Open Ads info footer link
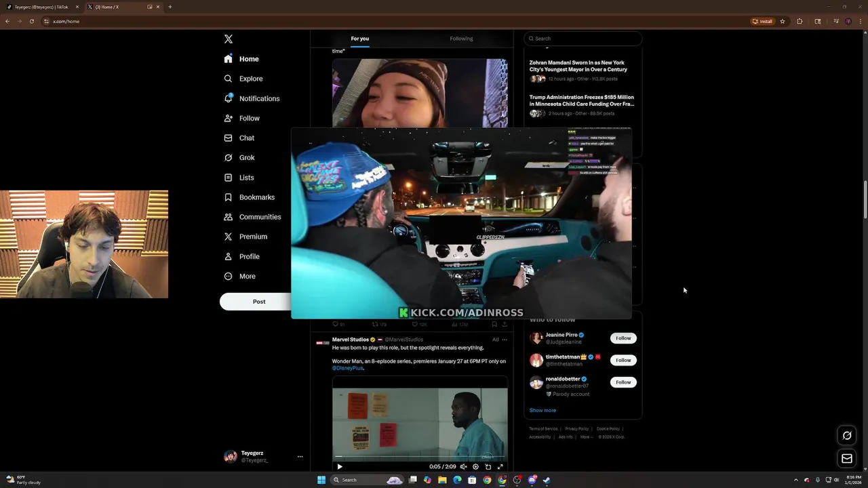 click(x=566, y=437)
